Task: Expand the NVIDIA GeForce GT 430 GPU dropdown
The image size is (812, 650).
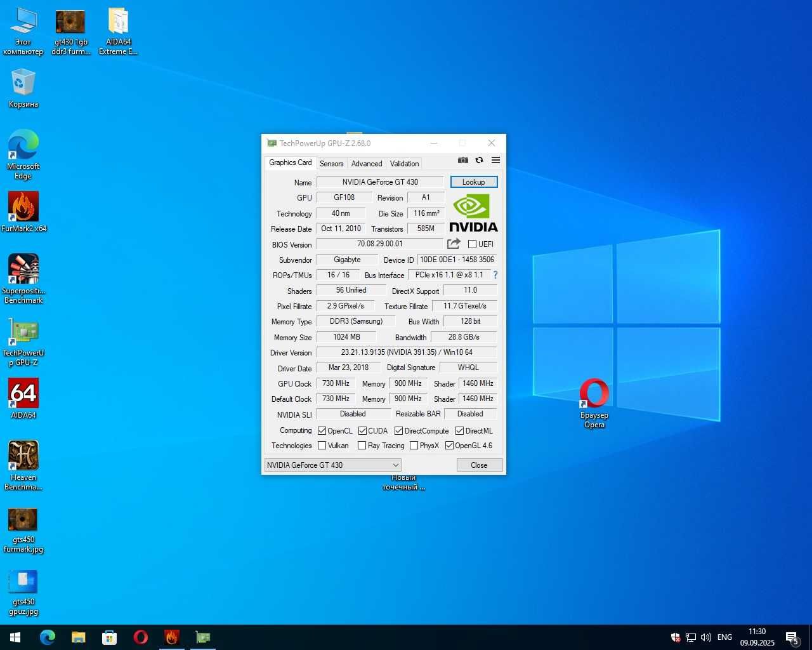Action: click(333, 465)
